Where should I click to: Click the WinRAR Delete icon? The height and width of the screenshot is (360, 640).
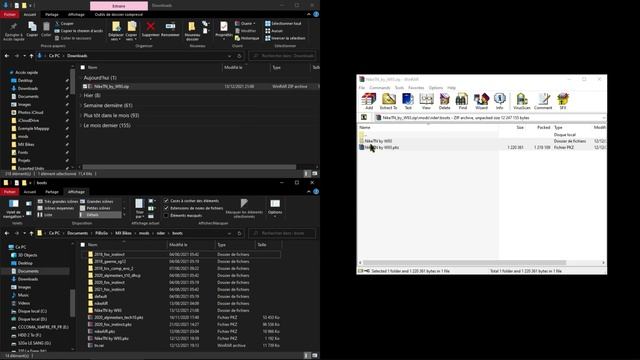[444, 101]
